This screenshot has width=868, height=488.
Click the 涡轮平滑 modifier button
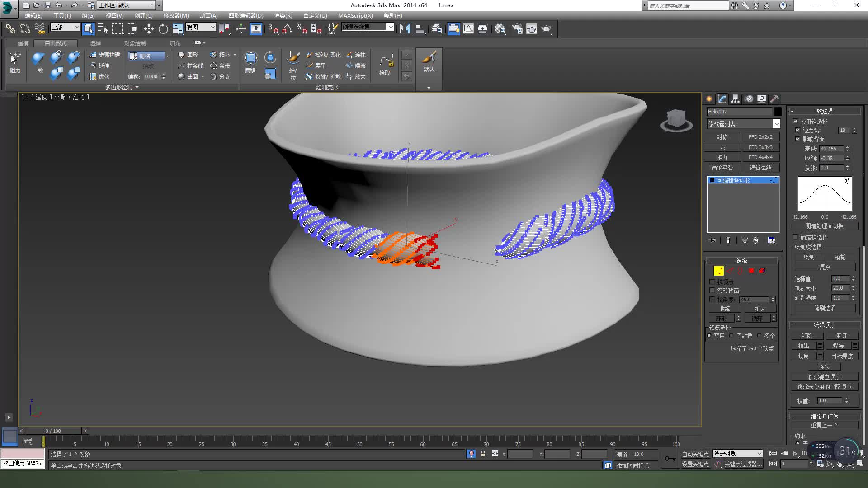click(722, 168)
